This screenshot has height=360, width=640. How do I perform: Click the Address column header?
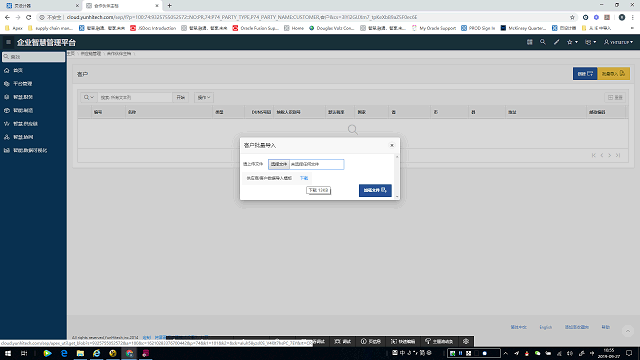click(x=512, y=112)
